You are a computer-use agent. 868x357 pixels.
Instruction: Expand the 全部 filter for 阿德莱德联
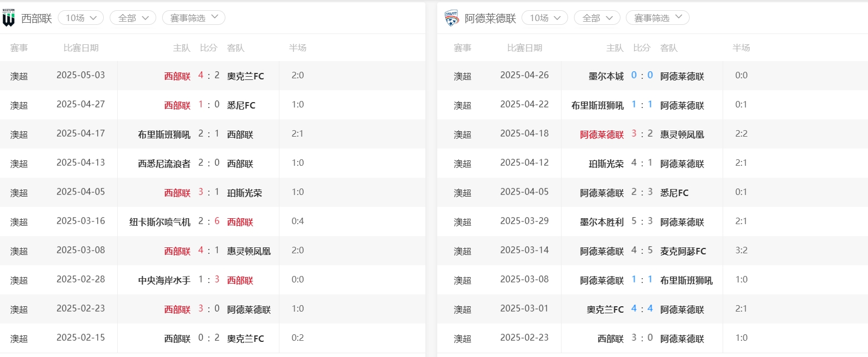(x=597, y=18)
